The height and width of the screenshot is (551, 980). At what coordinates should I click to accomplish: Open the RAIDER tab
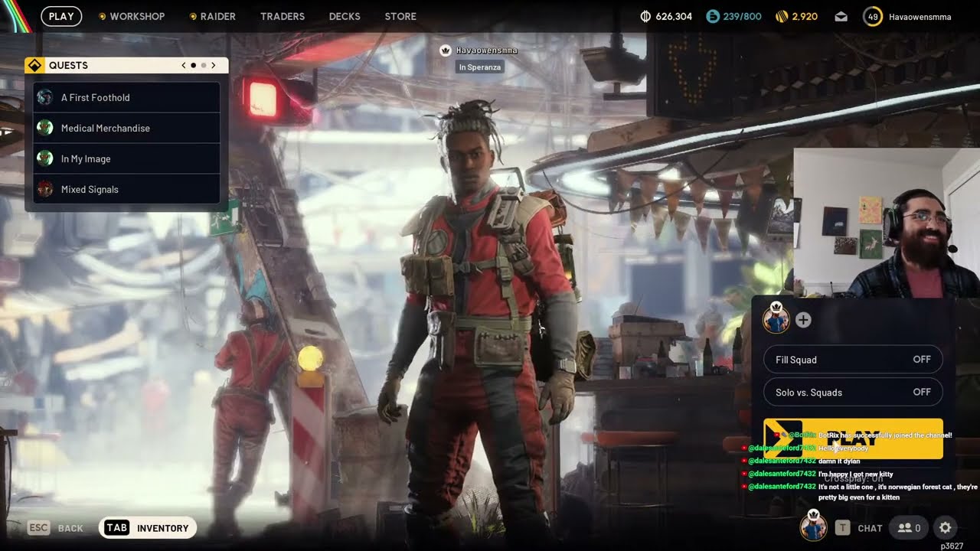[x=218, y=16]
